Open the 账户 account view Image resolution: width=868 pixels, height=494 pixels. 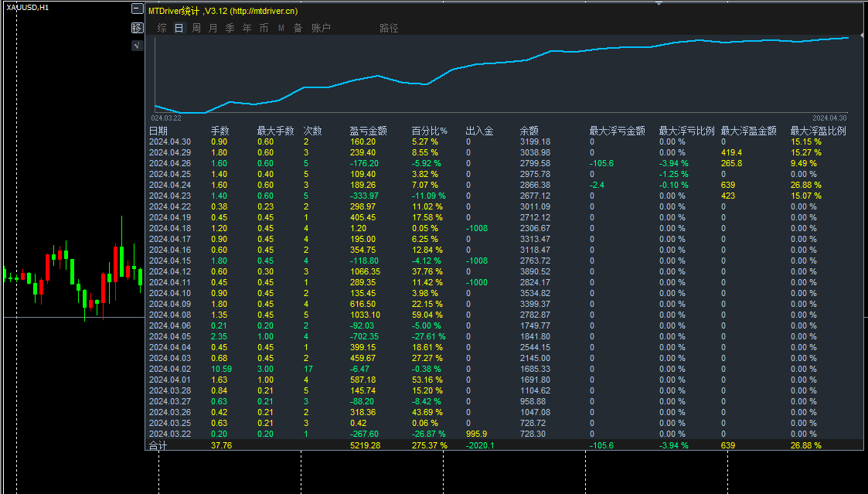click(x=319, y=28)
